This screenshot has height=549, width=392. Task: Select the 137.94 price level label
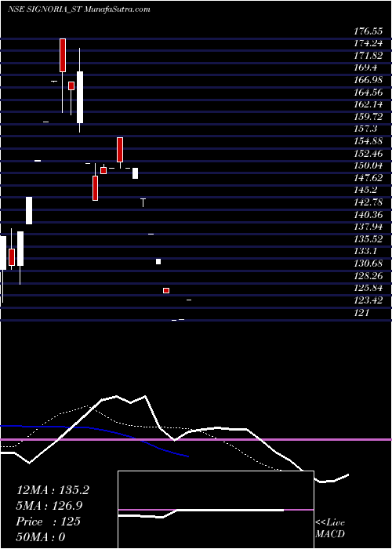tap(368, 227)
